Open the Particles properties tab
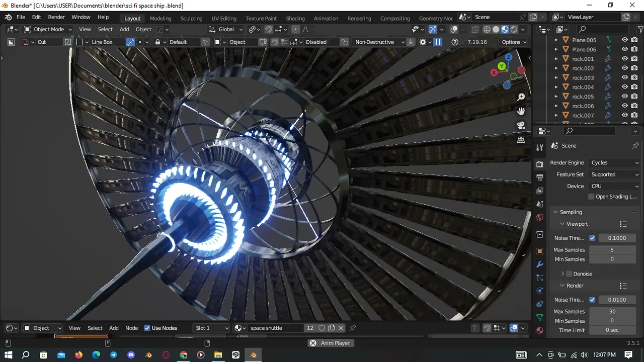 pos(540,278)
